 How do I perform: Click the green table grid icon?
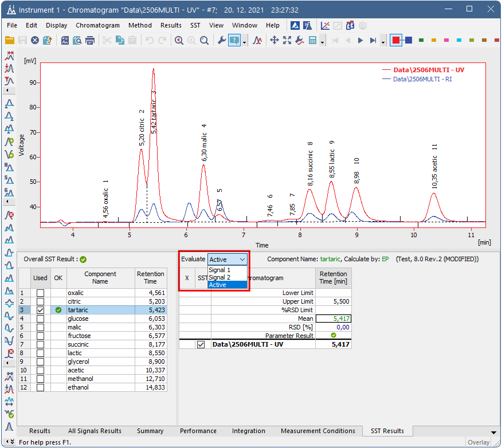[x=312, y=40]
